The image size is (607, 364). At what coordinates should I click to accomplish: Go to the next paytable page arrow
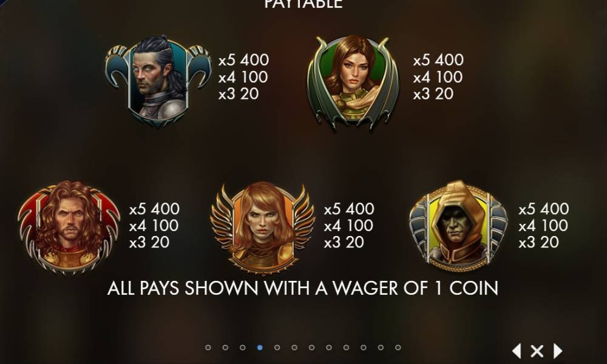point(558,351)
